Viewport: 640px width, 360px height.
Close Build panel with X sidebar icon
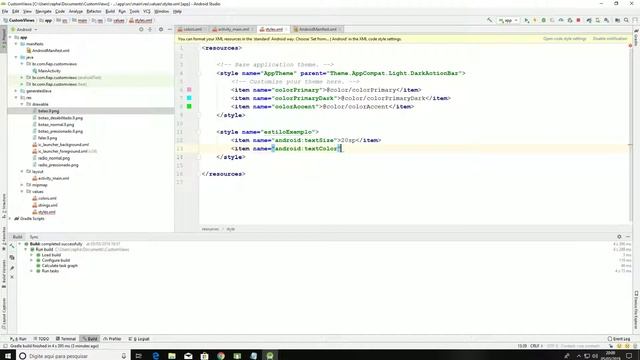pos(12,278)
